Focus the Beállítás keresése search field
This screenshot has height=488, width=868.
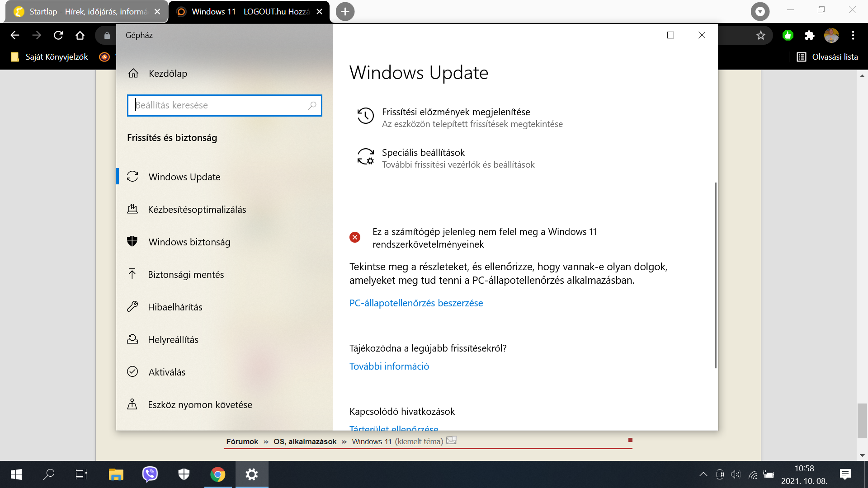pos(224,105)
